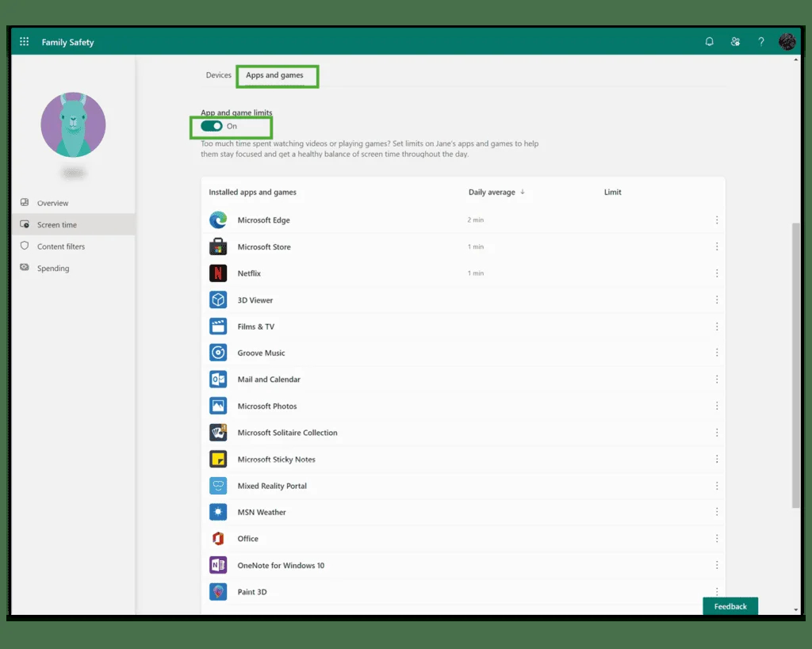
Task: Click the Content filters shield icon
Action: tap(25, 246)
